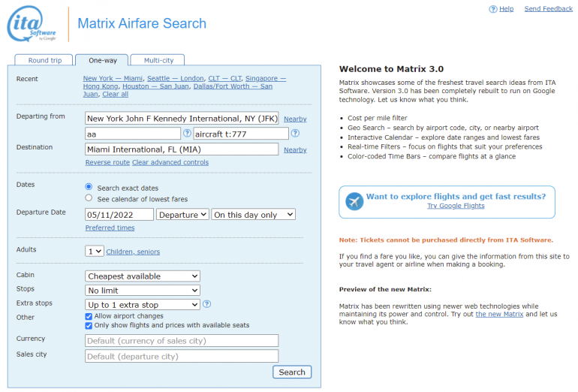
Task: Click help icon beside the aircraft extension field
Action: tap(295, 134)
